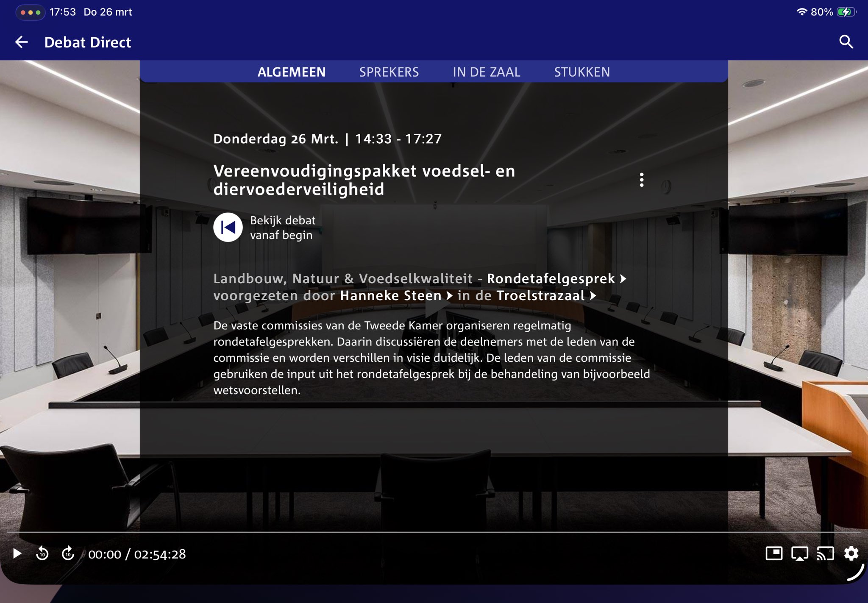868x603 pixels.
Task: Tap the iPad three-dot multitasking control
Action: click(31, 12)
